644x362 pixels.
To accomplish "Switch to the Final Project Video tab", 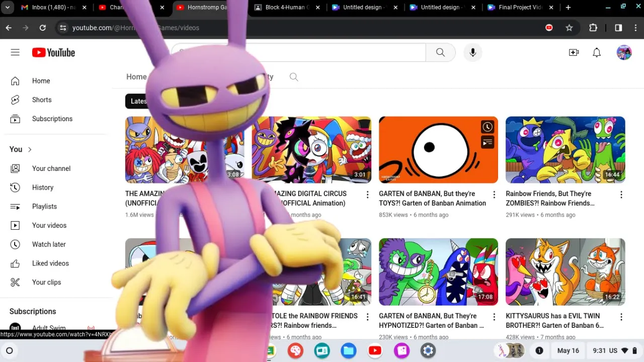I will [520, 8].
